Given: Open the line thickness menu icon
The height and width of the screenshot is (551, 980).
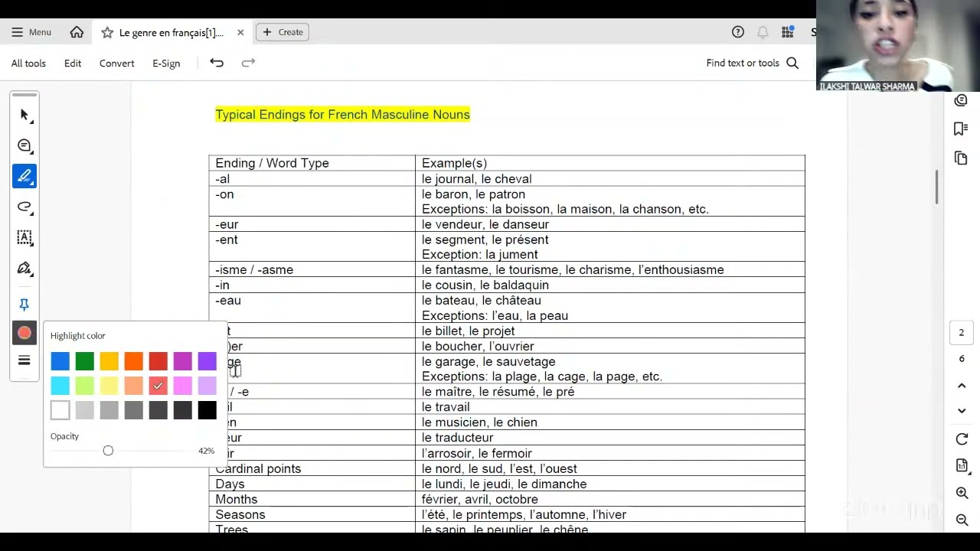Looking at the screenshot, I should 24,360.
